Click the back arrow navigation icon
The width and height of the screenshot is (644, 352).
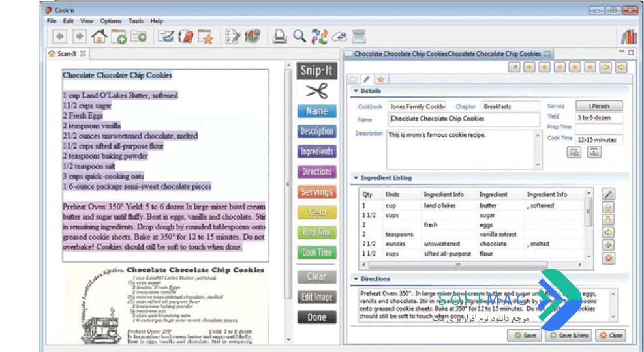tap(59, 37)
